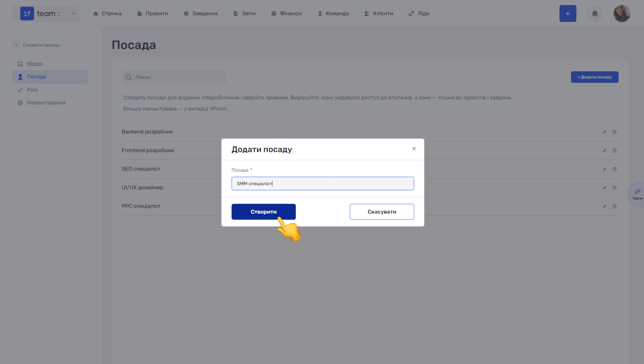
Task: Collapse sidebar with Сховати панель
Action: (36, 45)
